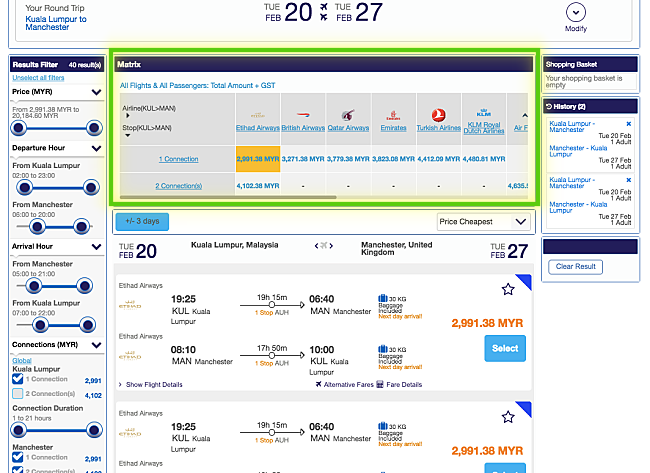Remove first history entry with x icon
The image size is (650, 473).
[x=628, y=124]
